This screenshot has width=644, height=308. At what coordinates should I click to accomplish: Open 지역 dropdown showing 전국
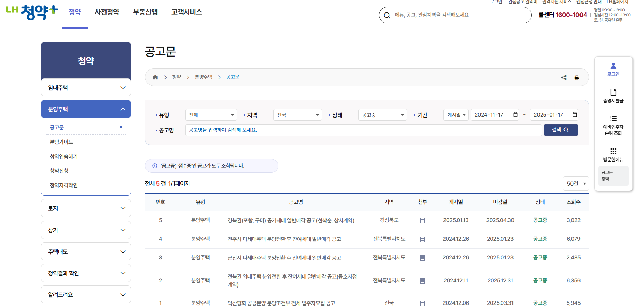click(298, 115)
